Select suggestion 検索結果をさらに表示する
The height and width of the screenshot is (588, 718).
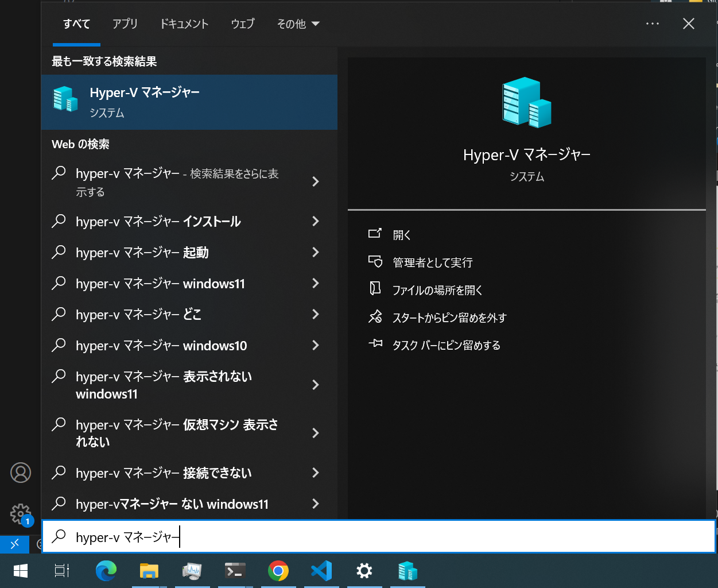click(x=177, y=182)
